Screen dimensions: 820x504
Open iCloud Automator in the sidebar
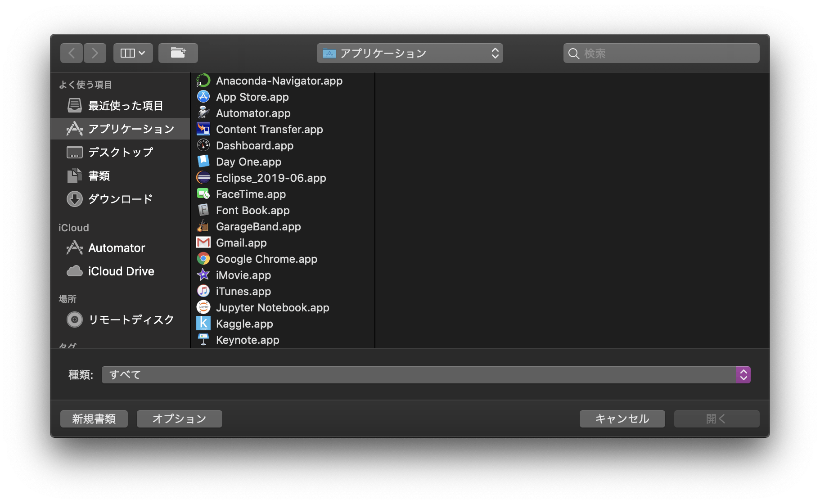point(120,248)
